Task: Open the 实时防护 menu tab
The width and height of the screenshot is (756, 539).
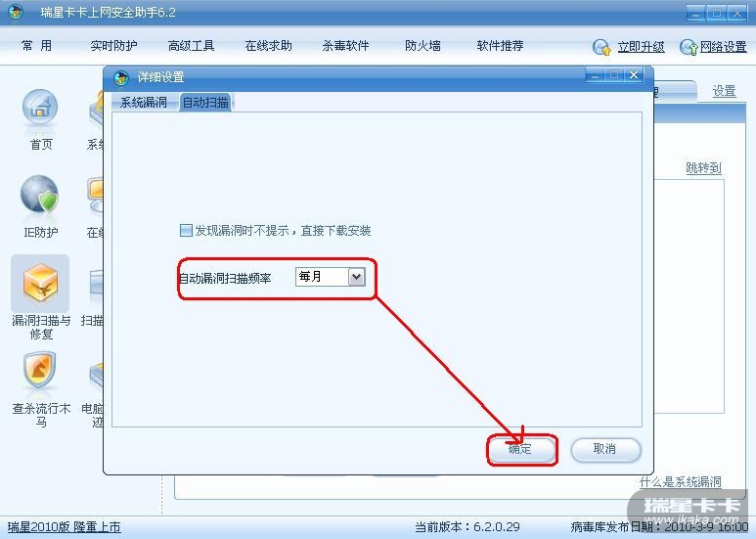Action: (x=113, y=46)
